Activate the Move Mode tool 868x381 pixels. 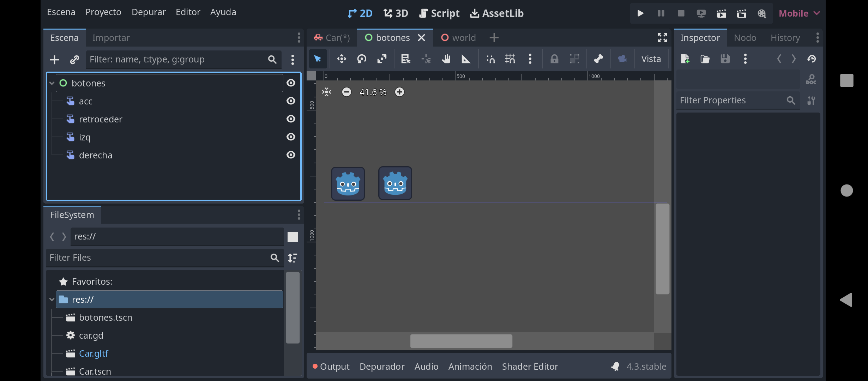(342, 59)
